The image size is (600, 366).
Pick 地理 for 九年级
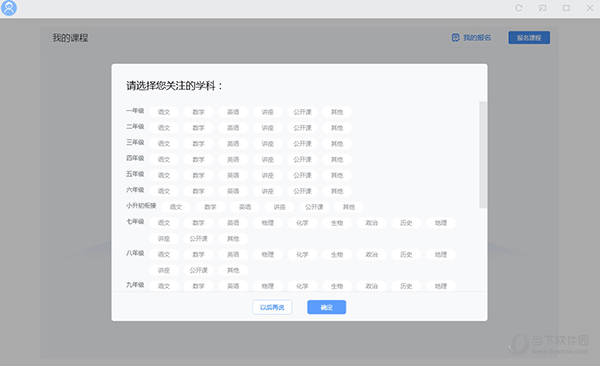pos(441,286)
